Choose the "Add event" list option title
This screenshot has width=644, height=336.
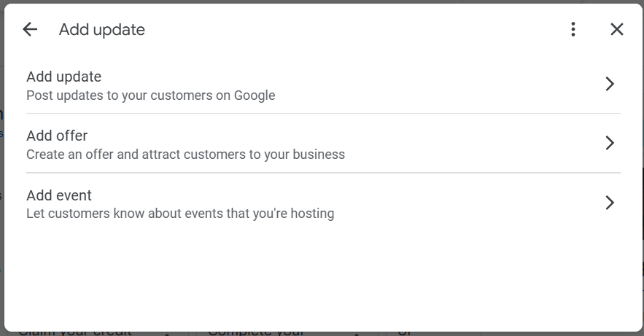[x=59, y=195]
